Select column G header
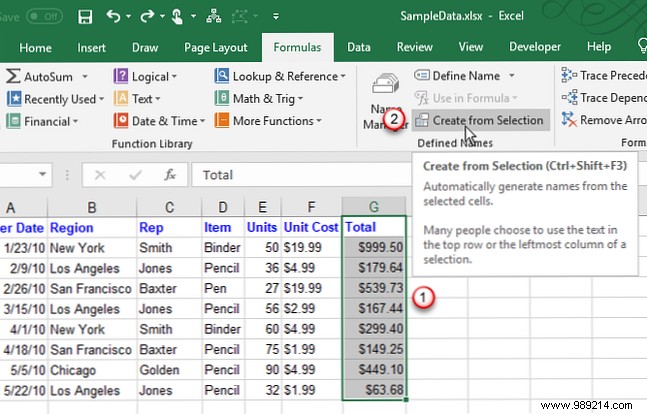Image resolution: width=647 pixels, height=414 pixels. (x=374, y=206)
